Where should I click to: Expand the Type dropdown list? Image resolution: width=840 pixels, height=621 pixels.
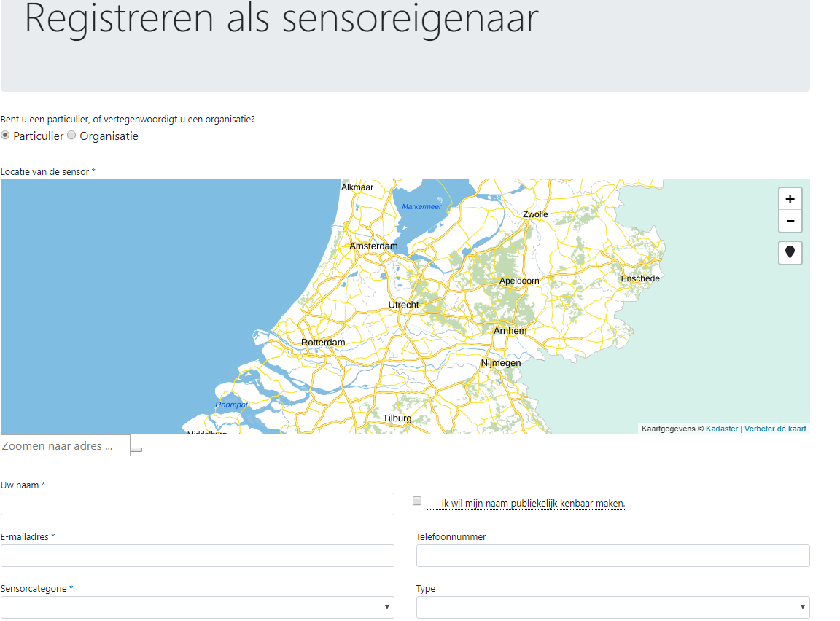point(612,607)
